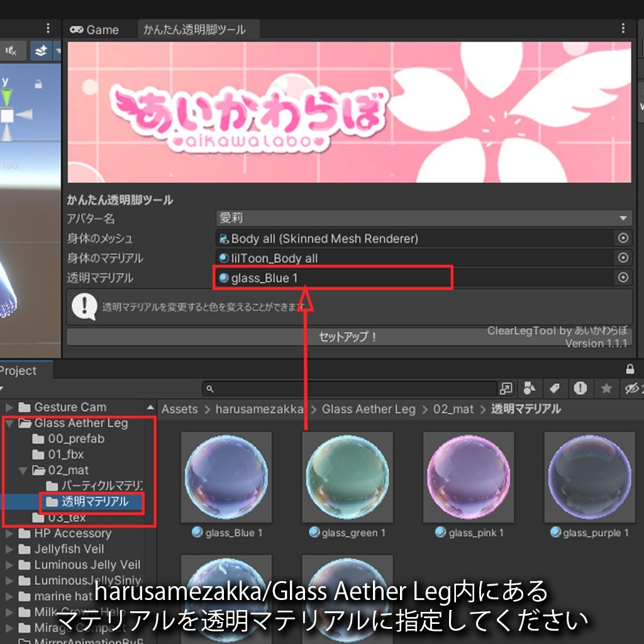This screenshot has height=644, width=644.
Task: Click the search by label tag icon
Action: (x=556, y=389)
